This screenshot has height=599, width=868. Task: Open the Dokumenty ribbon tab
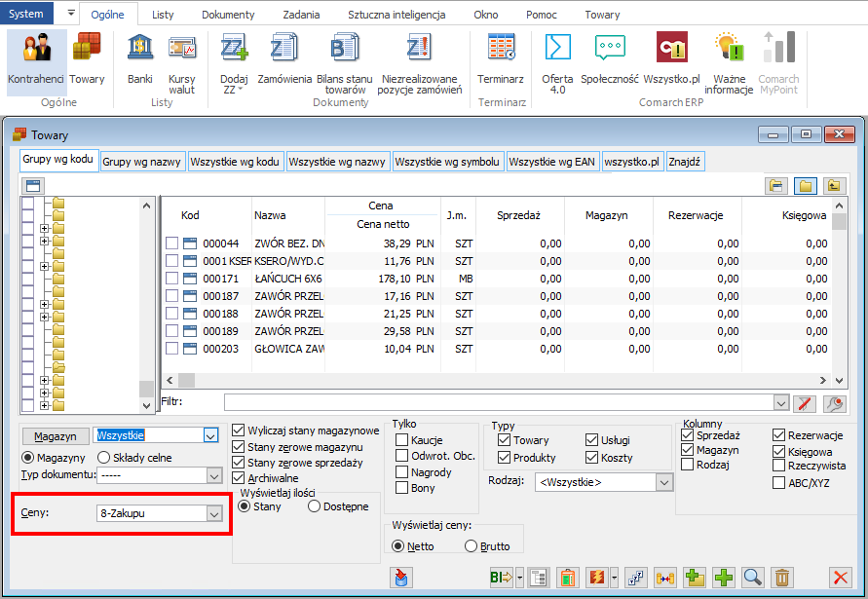tap(228, 15)
